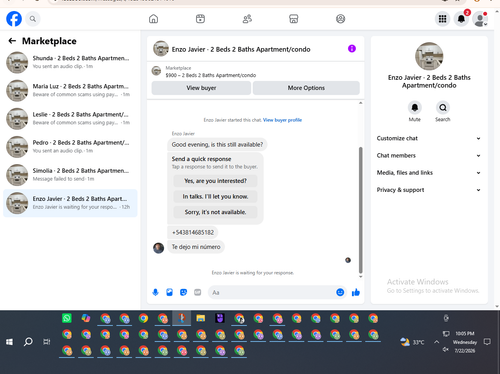Open Windows taskbar search
Screen dimensions: 500x374
click(x=28, y=342)
